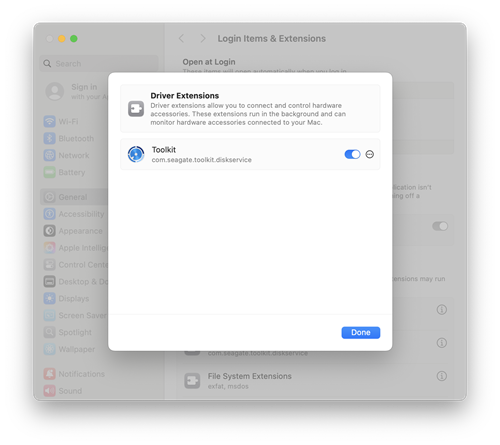Select com.seagate.toolkit.diskservice text in dialog
The image size is (500, 445).
[x=202, y=160]
